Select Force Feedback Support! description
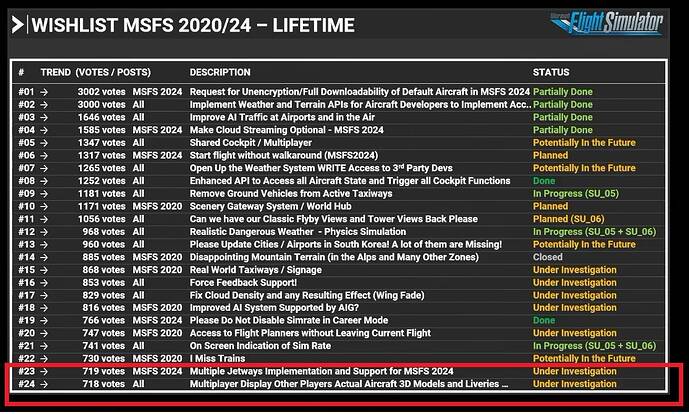This screenshot has width=689, height=414. click(243, 283)
